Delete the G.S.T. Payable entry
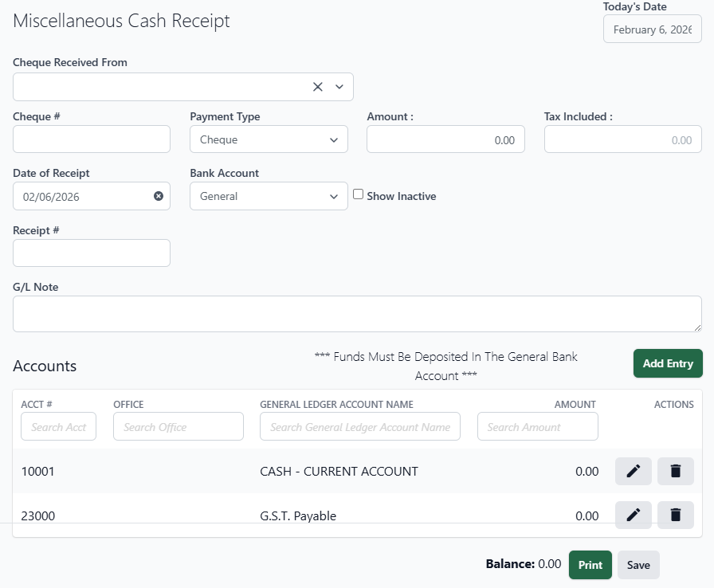 (675, 515)
